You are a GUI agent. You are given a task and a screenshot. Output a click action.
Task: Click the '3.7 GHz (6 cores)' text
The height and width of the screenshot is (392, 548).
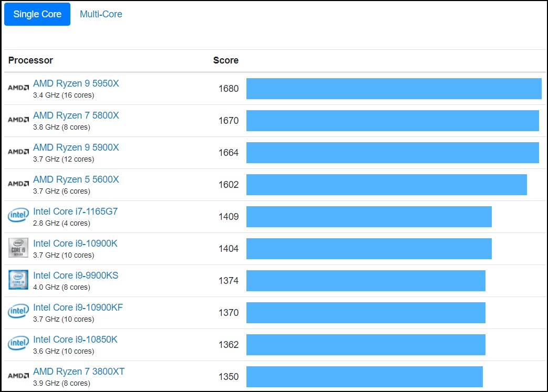click(61, 192)
